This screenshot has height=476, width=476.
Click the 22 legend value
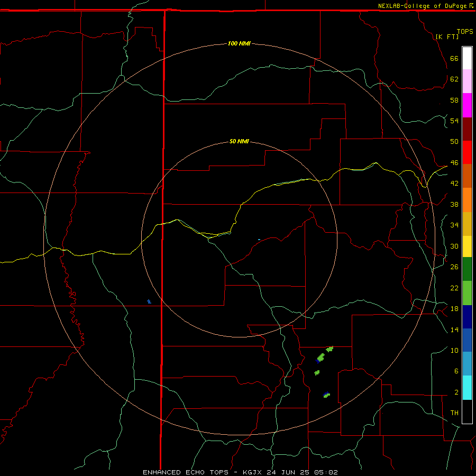point(454,288)
